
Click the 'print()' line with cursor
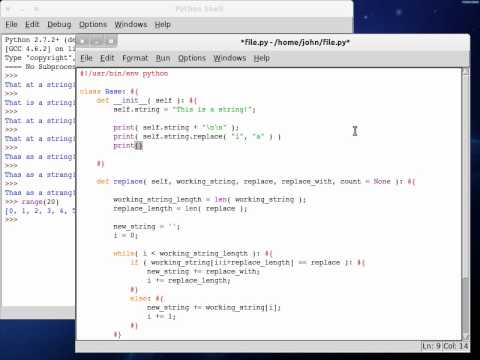[128, 145]
